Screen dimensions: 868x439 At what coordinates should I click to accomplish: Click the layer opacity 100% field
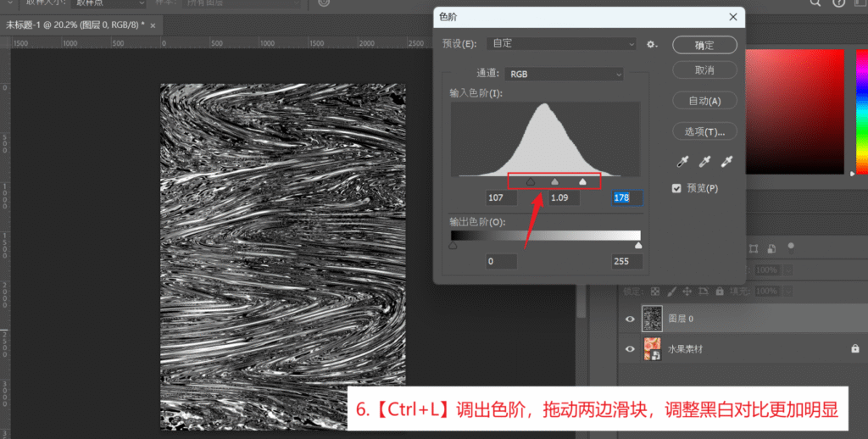click(x=768, y=270)
